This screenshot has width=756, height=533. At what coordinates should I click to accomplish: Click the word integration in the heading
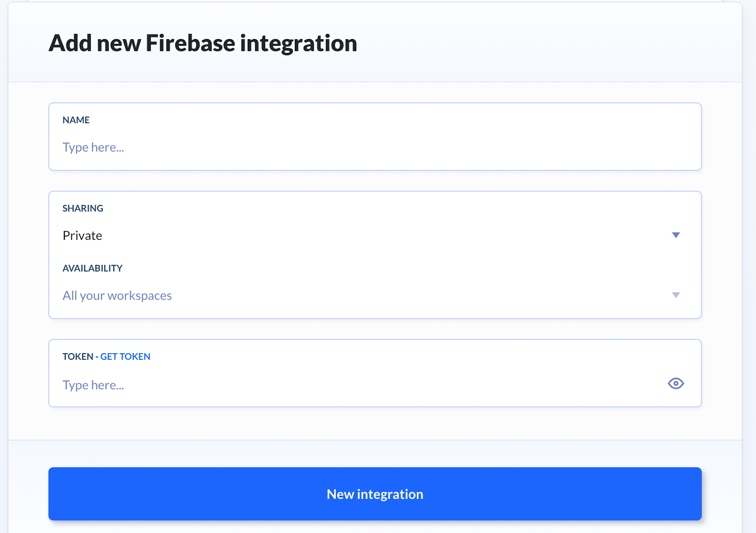298,43
